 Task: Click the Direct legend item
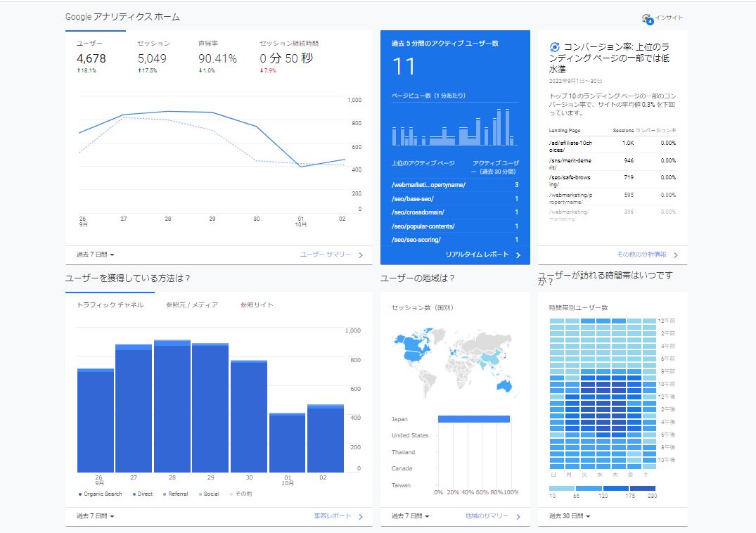[x=143, y=494]
